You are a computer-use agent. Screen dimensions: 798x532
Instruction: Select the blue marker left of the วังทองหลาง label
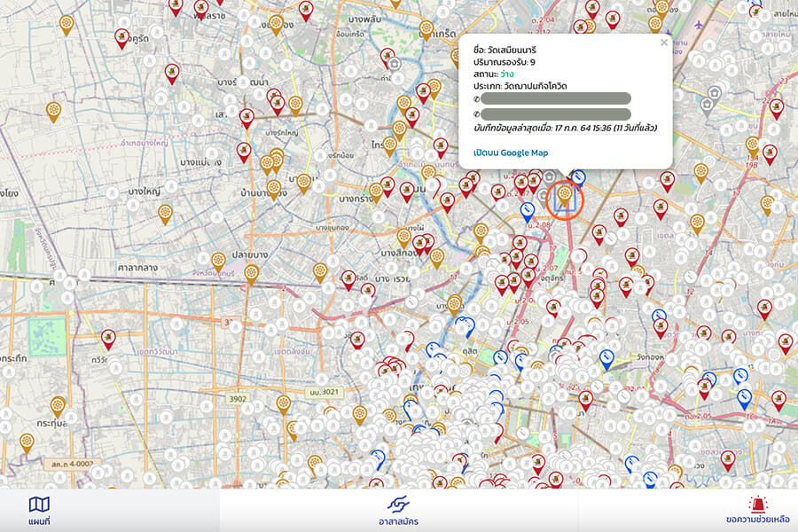pyautogui.click(x=606, y=358)
